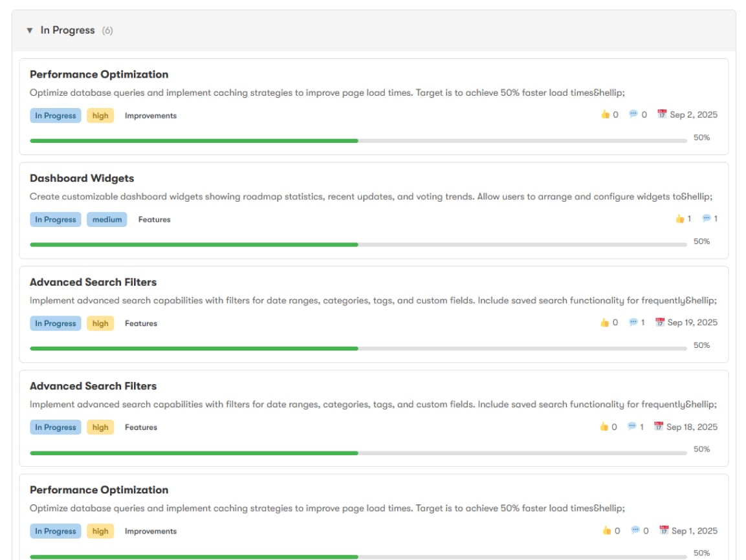Viewport: 746px width, 560px height.
Task: Open comments icon on Dashboard Widgets card
Action: 707,219
